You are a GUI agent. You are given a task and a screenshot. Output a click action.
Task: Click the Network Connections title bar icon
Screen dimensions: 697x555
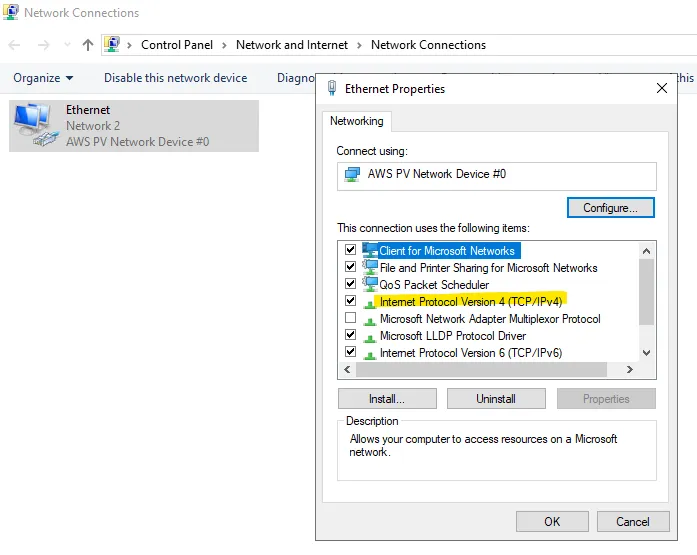pyautogui.click(x=11, y=12)
